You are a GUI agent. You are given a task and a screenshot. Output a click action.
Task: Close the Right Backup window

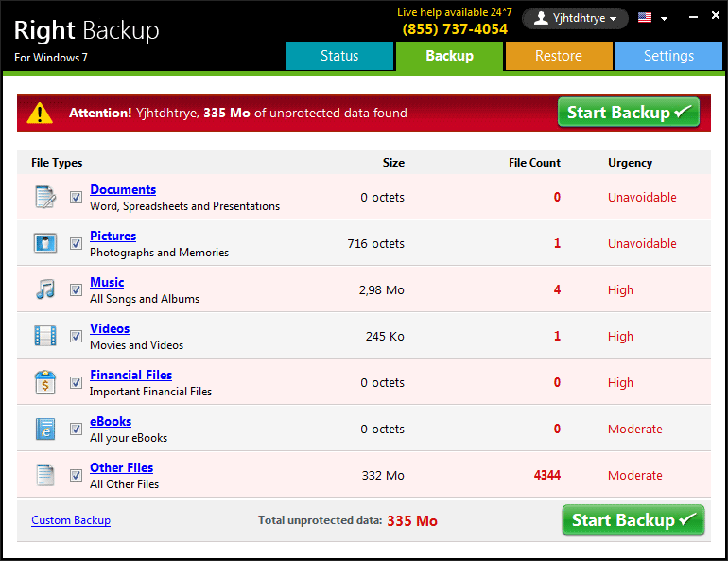(x=716, y=16)
